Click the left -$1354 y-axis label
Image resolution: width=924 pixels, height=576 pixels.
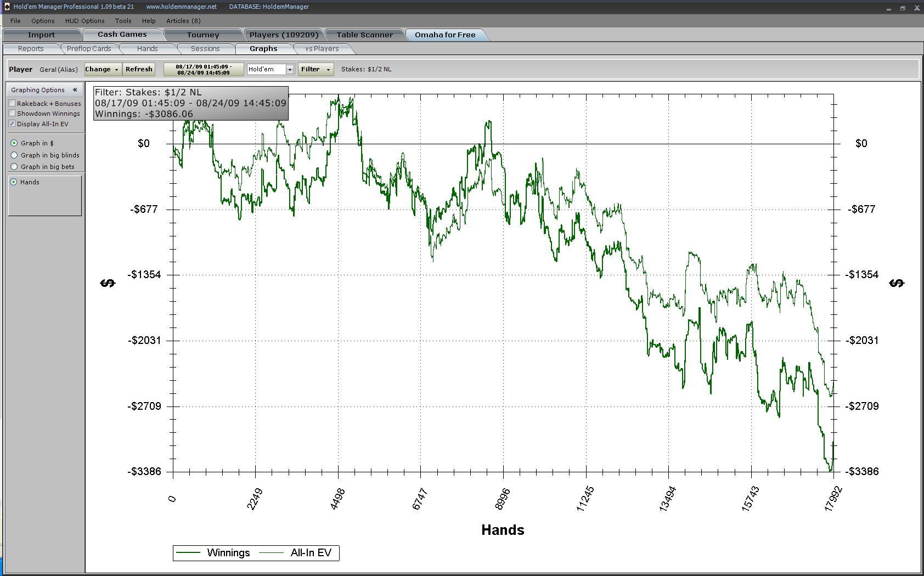click(x=145, y=275)
